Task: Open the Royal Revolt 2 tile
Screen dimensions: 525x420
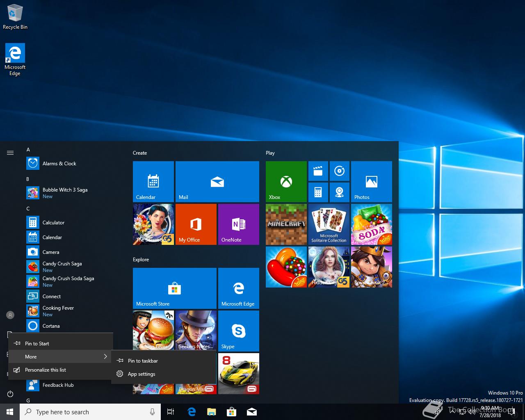Action: click(372, 267)
